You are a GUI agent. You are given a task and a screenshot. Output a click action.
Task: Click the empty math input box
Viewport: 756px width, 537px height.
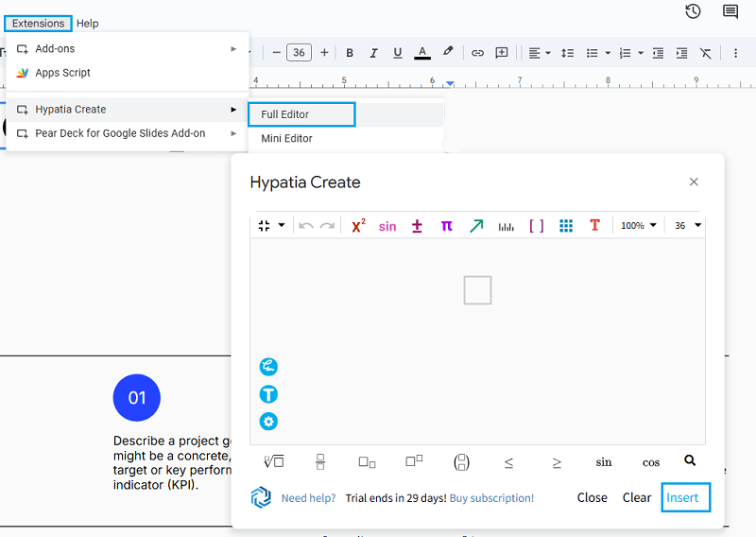[x=477, y=290]
